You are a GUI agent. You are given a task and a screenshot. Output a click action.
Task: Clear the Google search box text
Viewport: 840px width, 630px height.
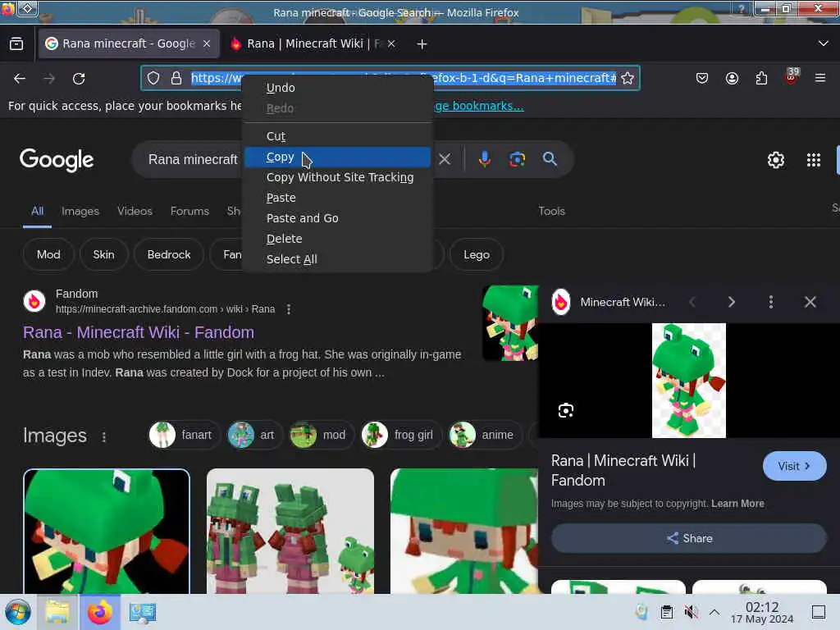pyautogui.click(x=445, y=159)
